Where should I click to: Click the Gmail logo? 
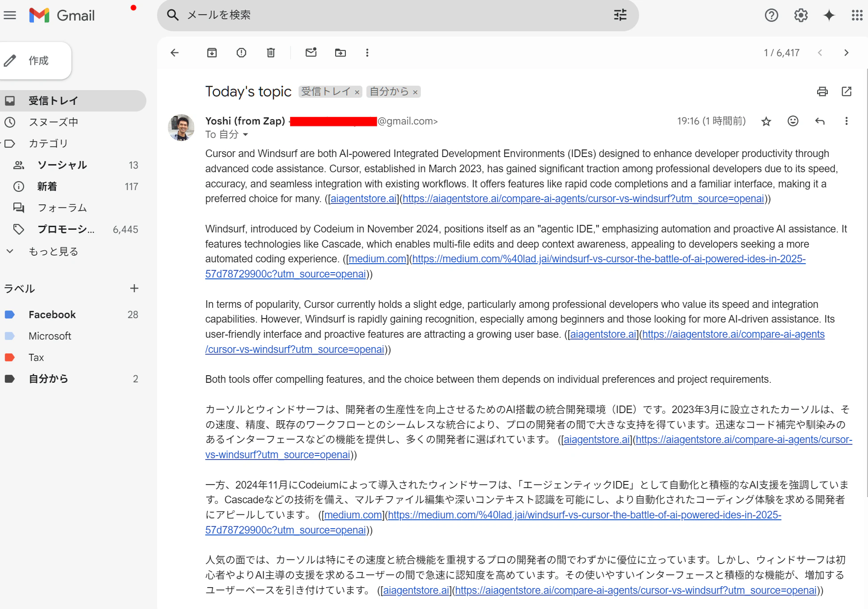click(x=62, y=15)
